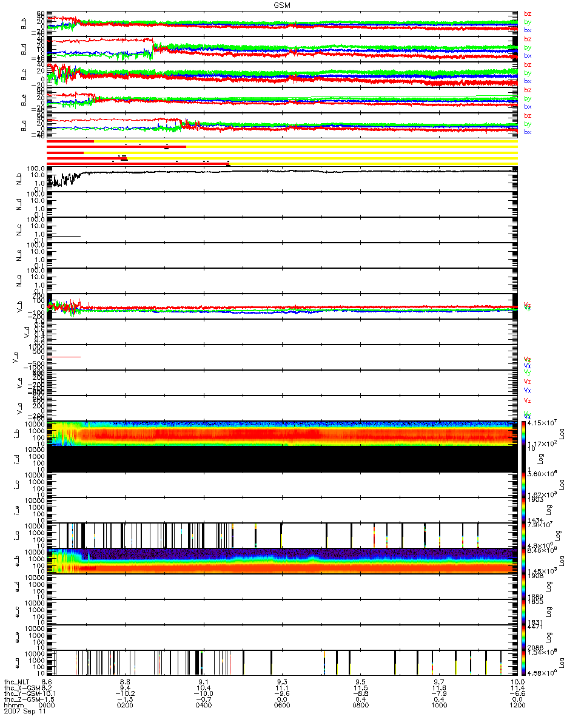Image resolution: width=564 pixels, height=728 pixels.
Task: Click the MLT value 9.3 at 0600
Action: [x=282, y=682]
